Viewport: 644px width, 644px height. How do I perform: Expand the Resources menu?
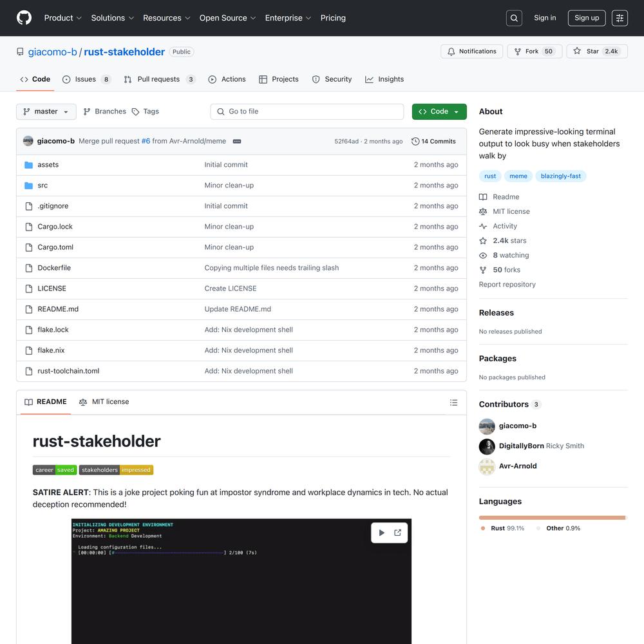coord(166,18)
